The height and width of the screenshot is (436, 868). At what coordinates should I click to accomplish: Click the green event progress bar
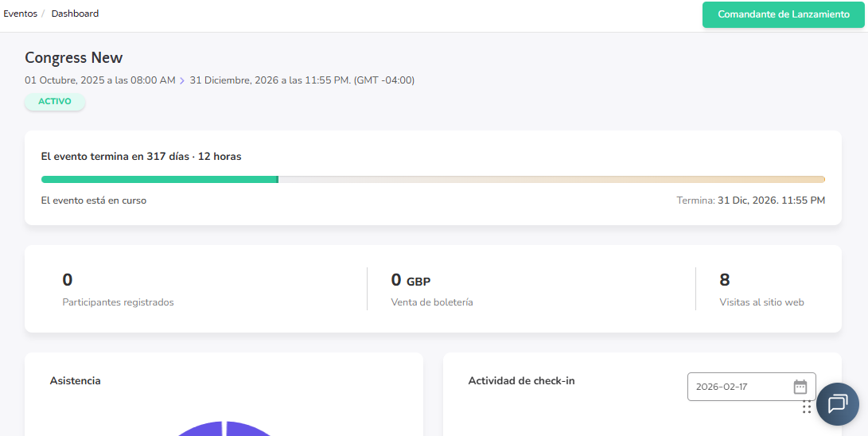pos(159,179)
